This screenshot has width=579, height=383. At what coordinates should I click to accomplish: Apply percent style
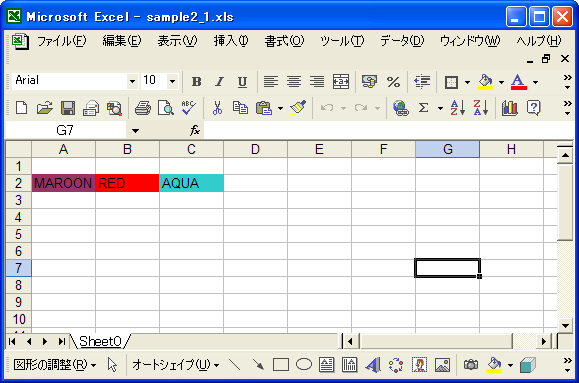click(x=393, y=82)
